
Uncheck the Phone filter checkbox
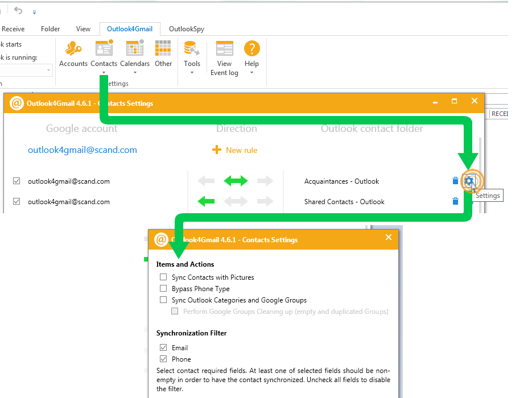(x=163, y=359)
